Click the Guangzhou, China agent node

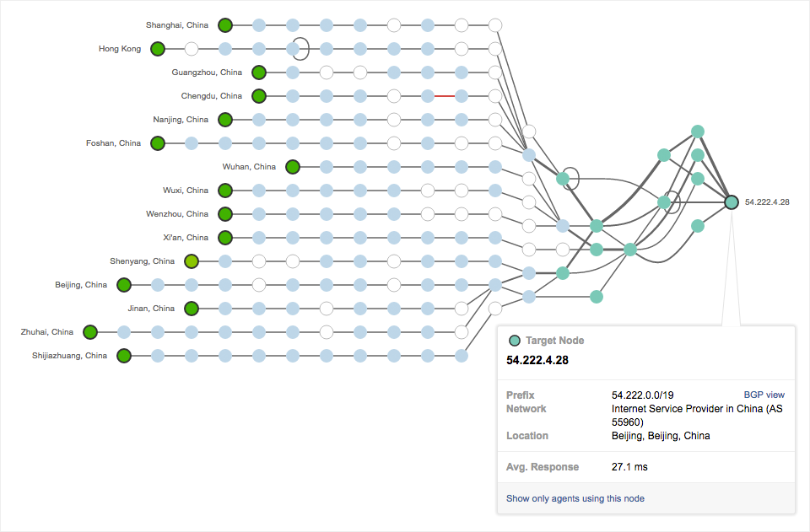coord(259,73)
